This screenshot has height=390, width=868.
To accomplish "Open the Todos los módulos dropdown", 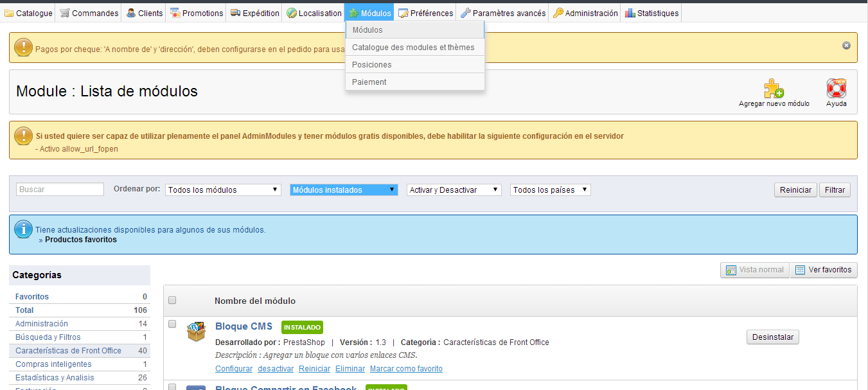I will pyautogui.click(x=223, y=190).
